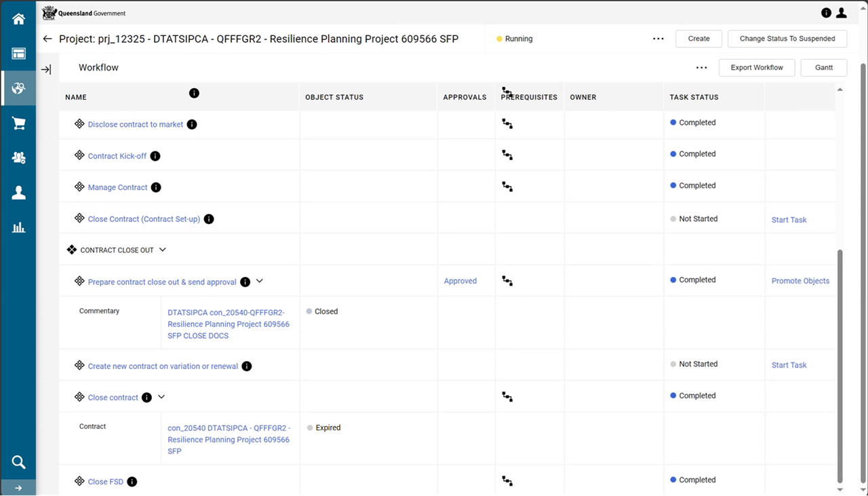Click the Queensland Government logo
Viewport: 868px width, 496px height.
point(84,13)
